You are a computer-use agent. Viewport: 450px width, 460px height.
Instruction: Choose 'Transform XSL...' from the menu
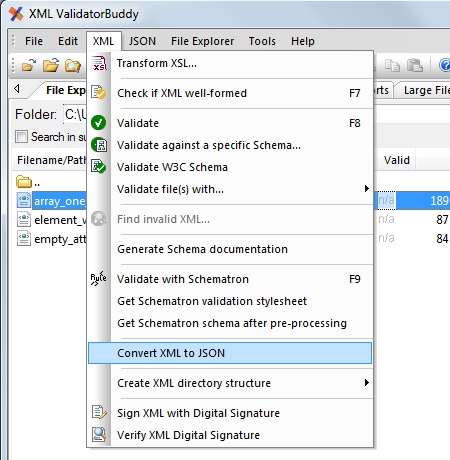[230, 63]
